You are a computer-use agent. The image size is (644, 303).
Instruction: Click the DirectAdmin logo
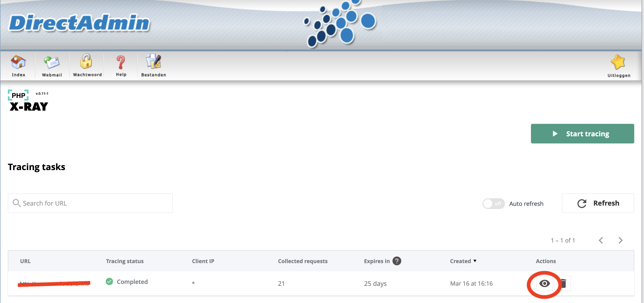(79, 23)
